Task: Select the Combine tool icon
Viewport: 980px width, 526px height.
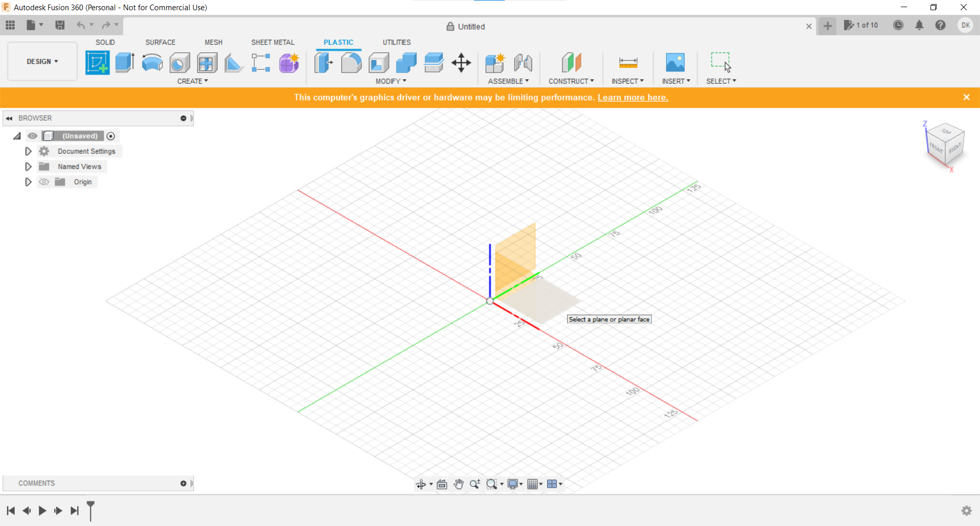Action: (x=406, y=63)
